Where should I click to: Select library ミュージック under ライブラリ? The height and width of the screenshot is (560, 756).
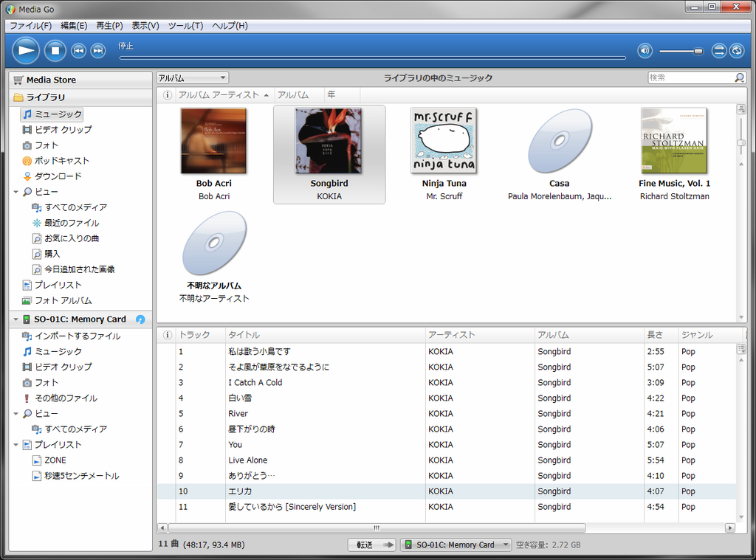(x=52, y=114)
